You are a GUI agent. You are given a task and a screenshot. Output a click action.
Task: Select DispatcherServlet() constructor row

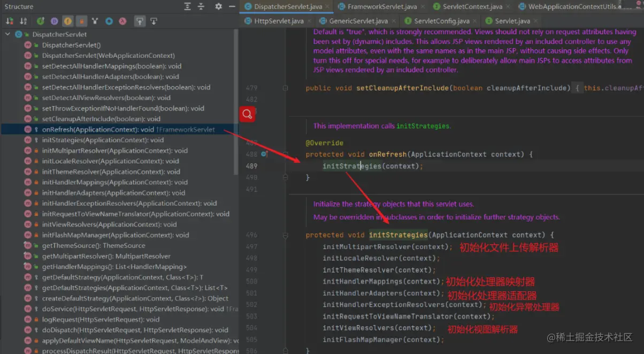click(118, 45)
